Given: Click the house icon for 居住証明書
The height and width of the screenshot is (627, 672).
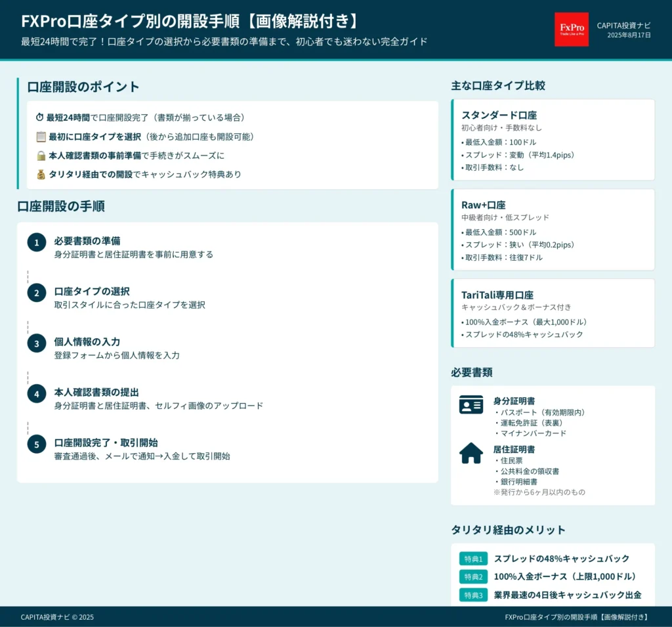Looking at the screenshot, I should tap(471, 453).
